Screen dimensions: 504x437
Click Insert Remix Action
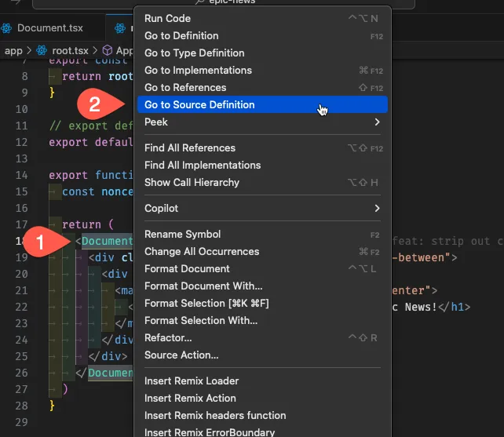click(262, 399)
